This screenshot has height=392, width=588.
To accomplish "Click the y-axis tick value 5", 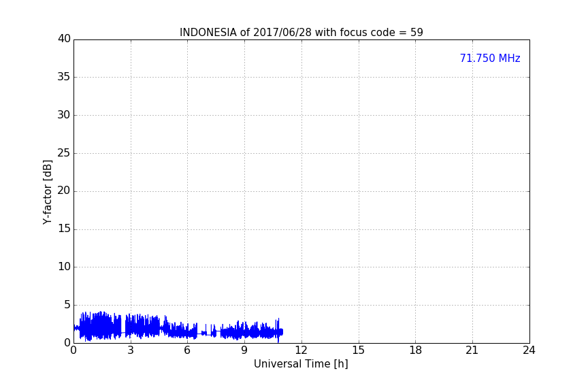I will pos(67,305).
